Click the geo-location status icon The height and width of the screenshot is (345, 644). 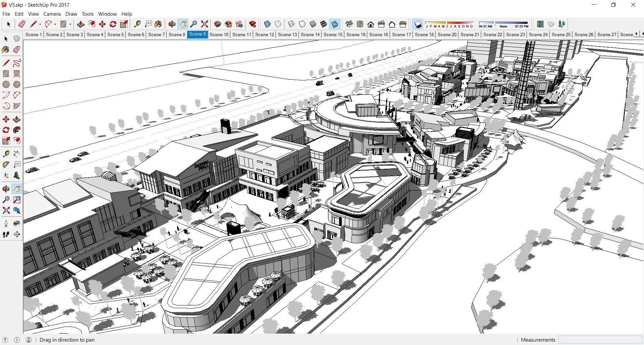[5, 340]
